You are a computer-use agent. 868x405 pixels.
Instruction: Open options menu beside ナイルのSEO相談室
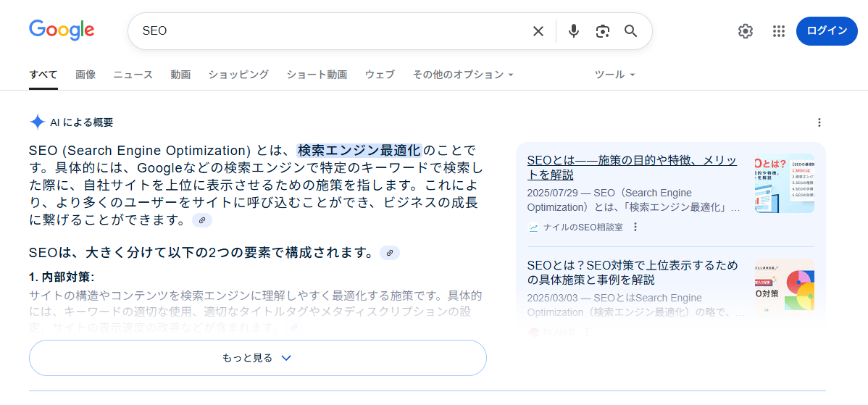pyautogui.click(x=635, y=227)
